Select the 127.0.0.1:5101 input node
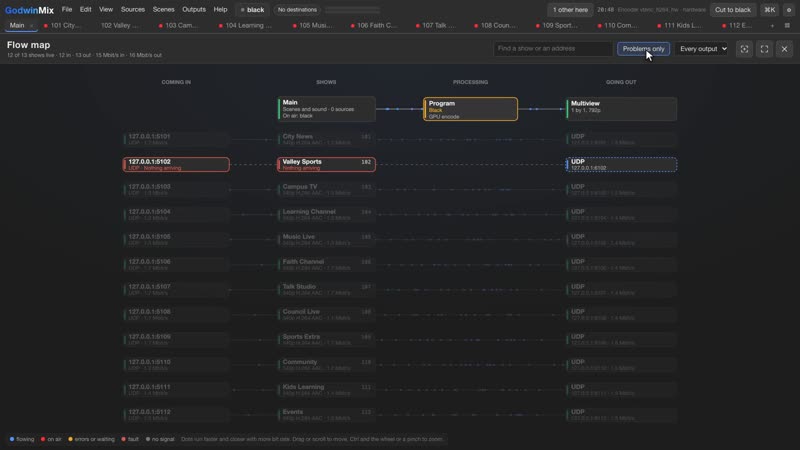The height and width of the screenshot is (450, 800). pos(176,139)
